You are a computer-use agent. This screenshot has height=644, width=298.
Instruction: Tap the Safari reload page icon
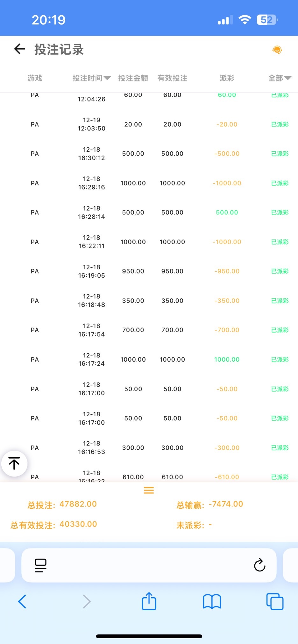pos(259,565)
